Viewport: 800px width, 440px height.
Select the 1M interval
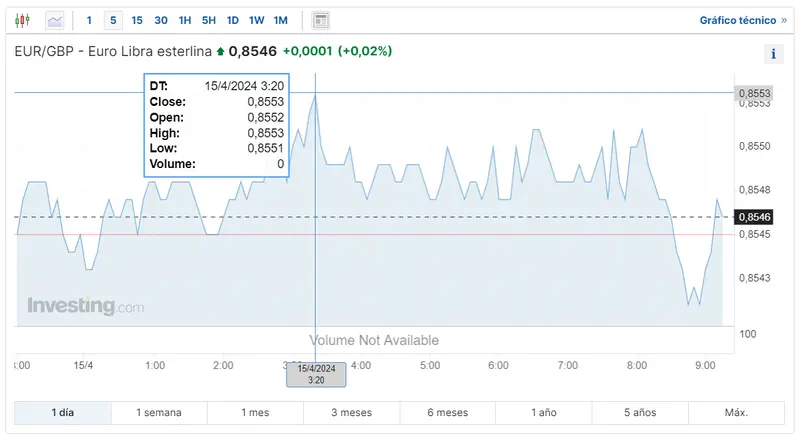click(281, 20)
